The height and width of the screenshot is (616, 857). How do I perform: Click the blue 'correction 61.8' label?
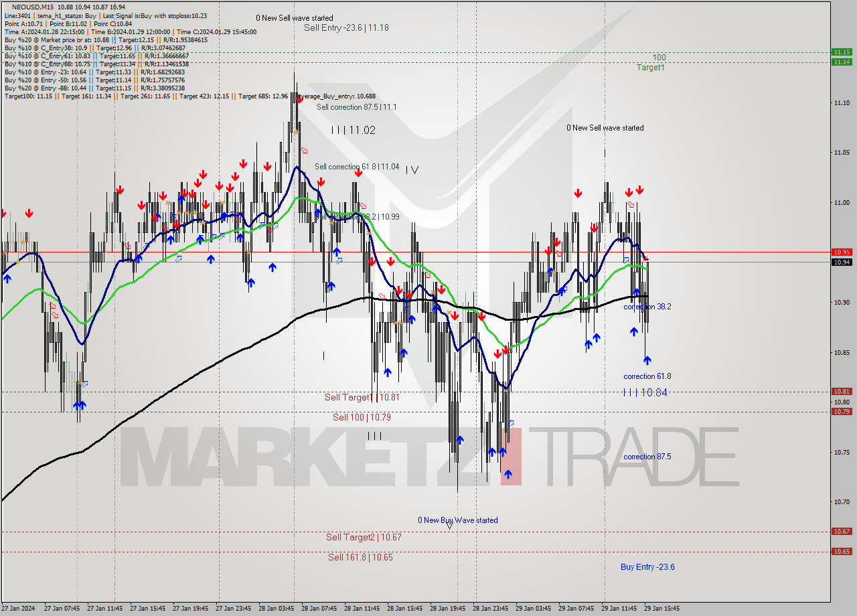pyautogui.click(x=647, y=376)
